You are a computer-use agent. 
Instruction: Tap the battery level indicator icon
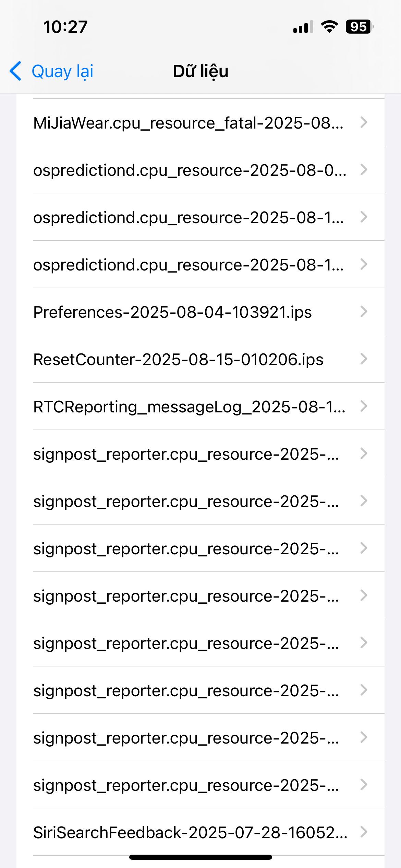(359, 27)
